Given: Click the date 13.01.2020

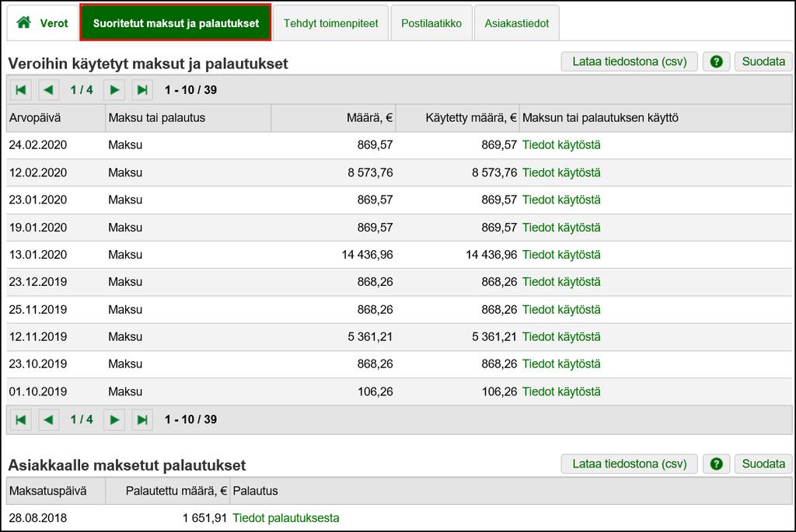Looking at the screenshot, I should [x=38, y=255].
